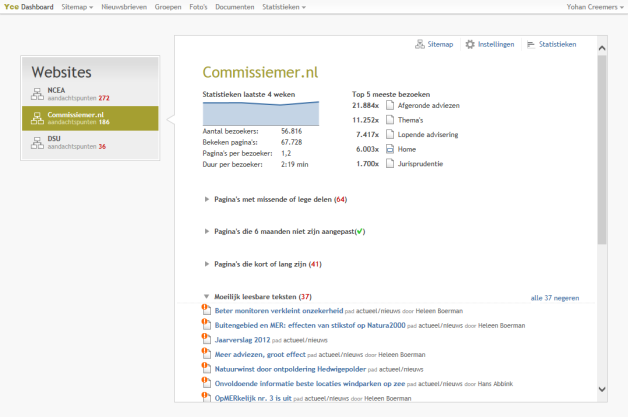Click warning icon beside Jaarverslag 2012
Viewport: 628px width, 417px height.
point(206,338)
